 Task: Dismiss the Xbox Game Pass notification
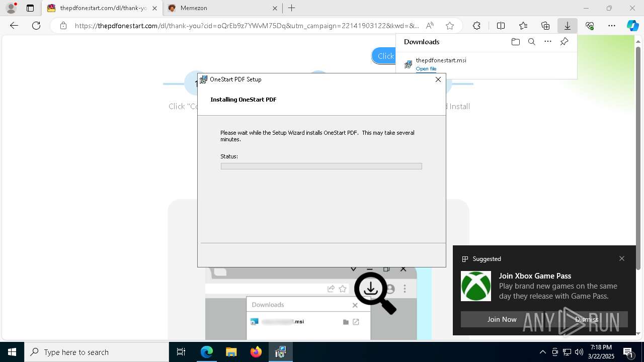pyautogui.click(x=587, y=319)
